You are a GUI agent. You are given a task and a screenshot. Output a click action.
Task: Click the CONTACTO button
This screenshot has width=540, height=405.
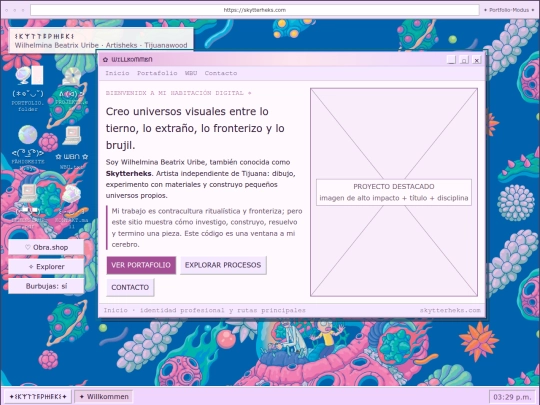pos(130,287)
